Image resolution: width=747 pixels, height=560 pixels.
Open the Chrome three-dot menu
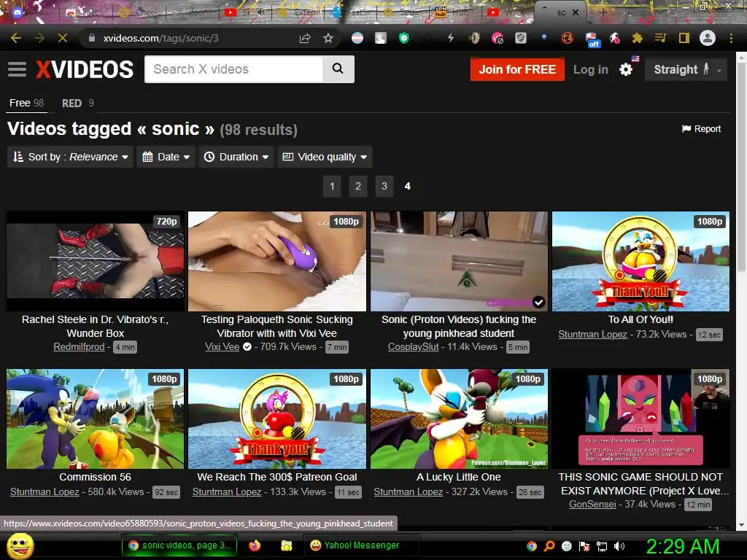tap(731, 38)
